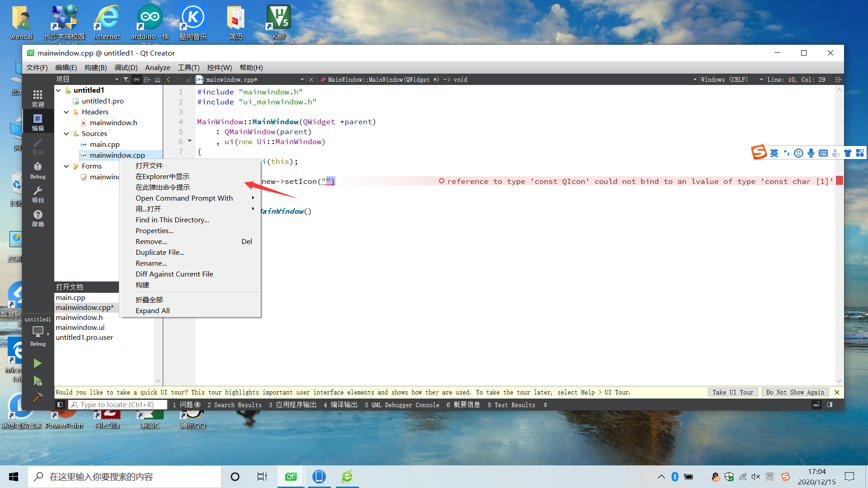The width and height of the screenshot is (868, 488).
Task: Collapse the Sources folder in project tree
Action: tap(66, 134)
